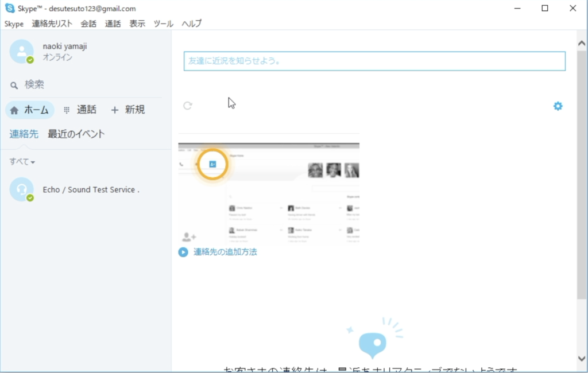
Task: Open home feed settings gear
Action: click(558, 106)
